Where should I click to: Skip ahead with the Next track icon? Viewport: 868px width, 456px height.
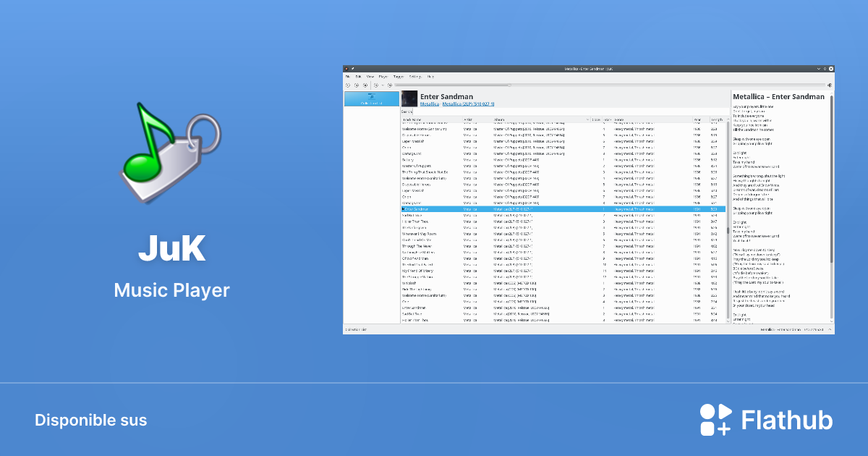(390, 85)
